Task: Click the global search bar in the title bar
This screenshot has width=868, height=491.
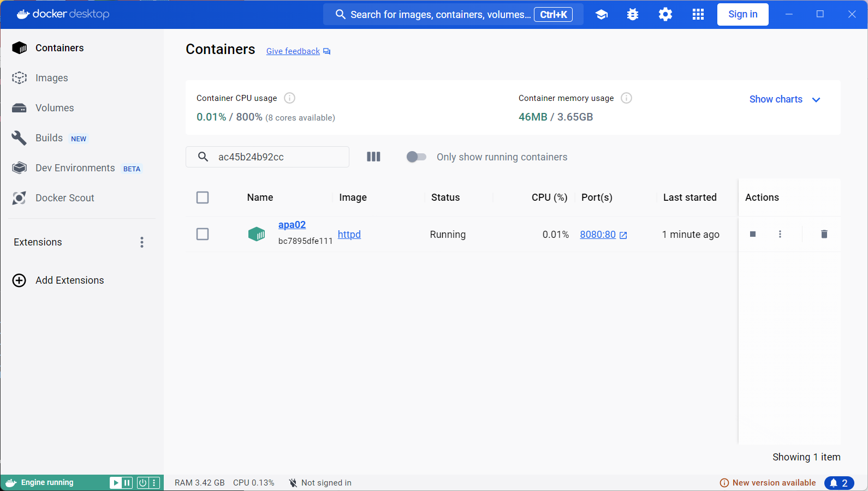Action: 453,15
